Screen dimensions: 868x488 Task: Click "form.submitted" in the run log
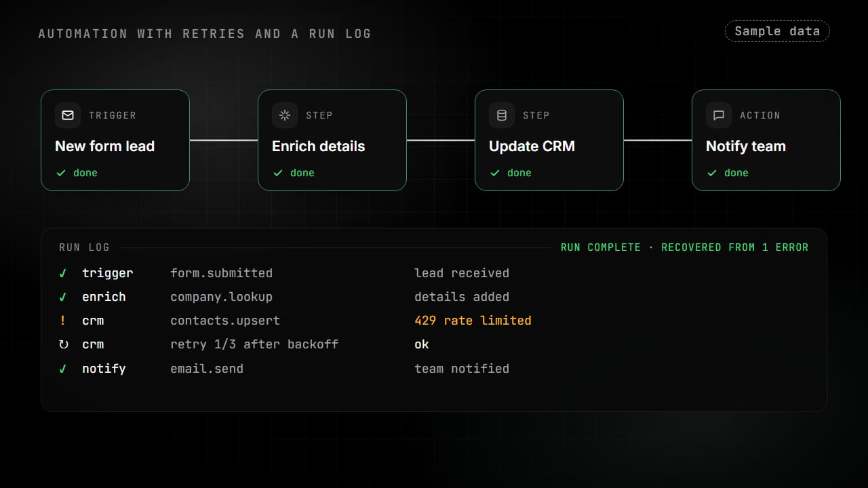click(x=221, y=273)
